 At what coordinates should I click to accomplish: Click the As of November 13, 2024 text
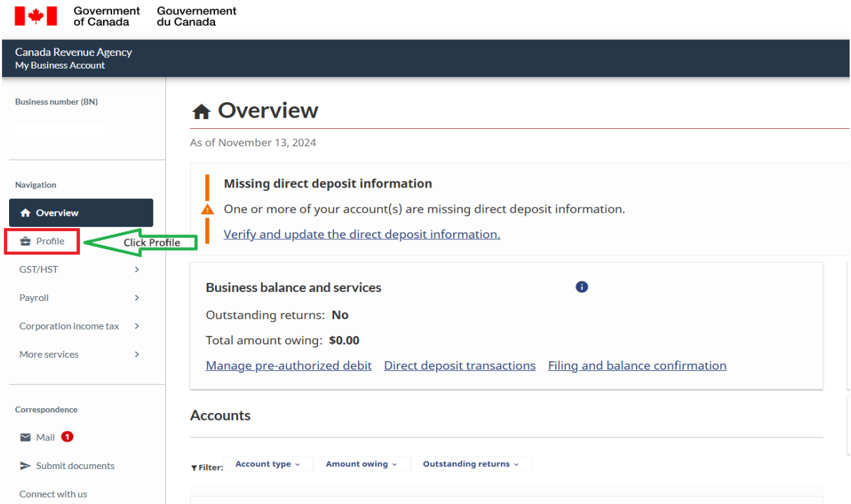tap(253, 143)
